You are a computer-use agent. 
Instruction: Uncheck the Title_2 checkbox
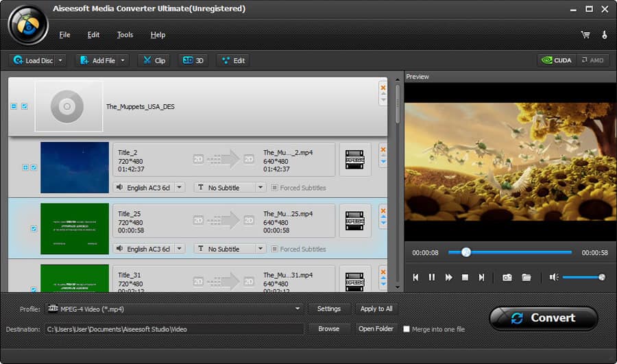pos(34,167)
